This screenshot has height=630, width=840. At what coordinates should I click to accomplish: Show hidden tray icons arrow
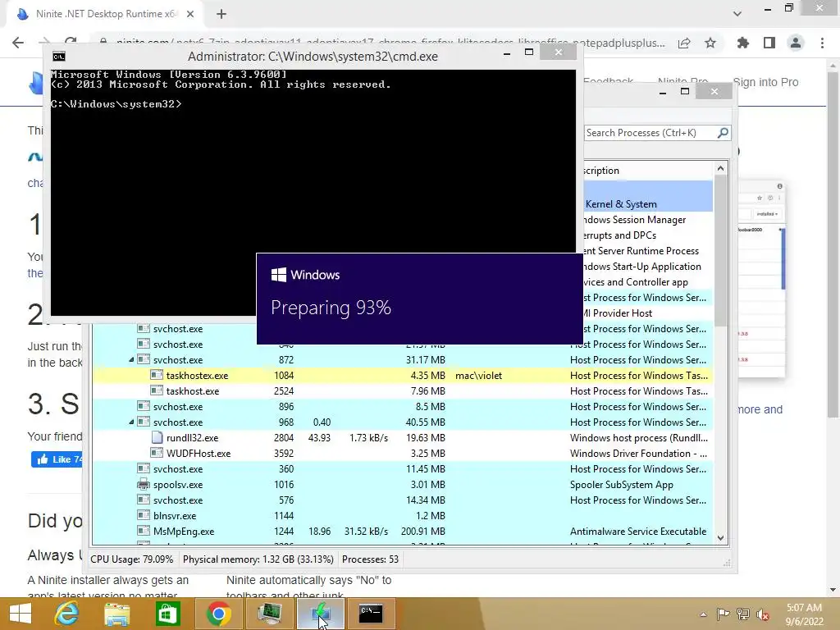point(703,614)
